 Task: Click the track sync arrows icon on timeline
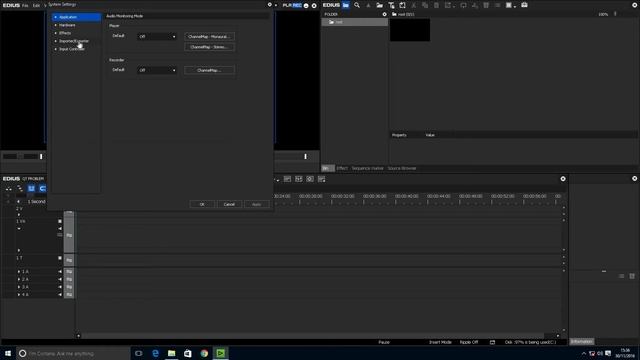[20, 189]
